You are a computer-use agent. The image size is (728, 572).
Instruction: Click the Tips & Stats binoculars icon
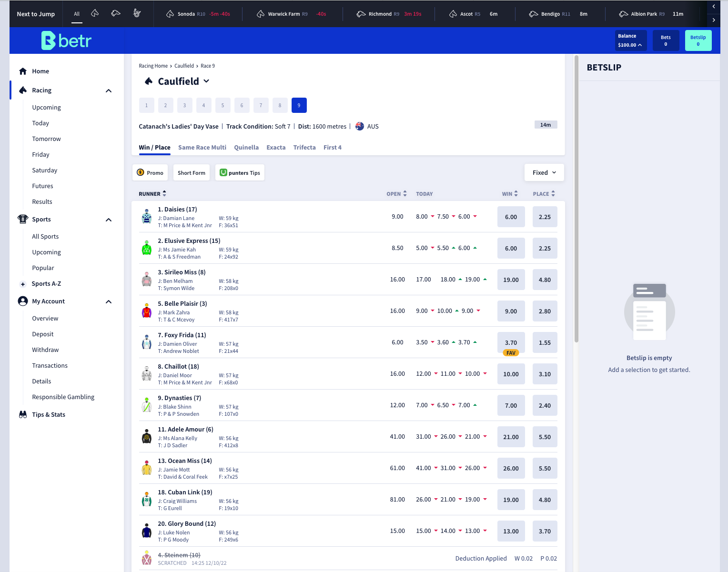coord(23,414)
